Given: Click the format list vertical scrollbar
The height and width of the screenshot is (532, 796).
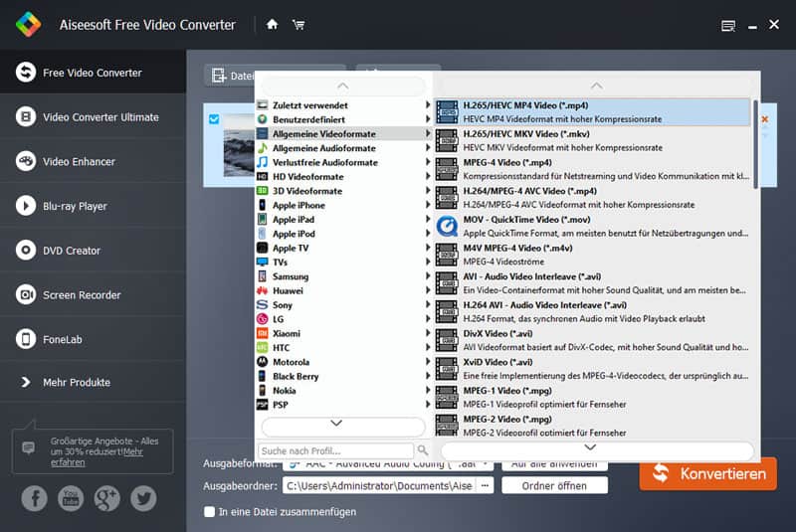Looking at the screenshot, I should tap(755, 144).
